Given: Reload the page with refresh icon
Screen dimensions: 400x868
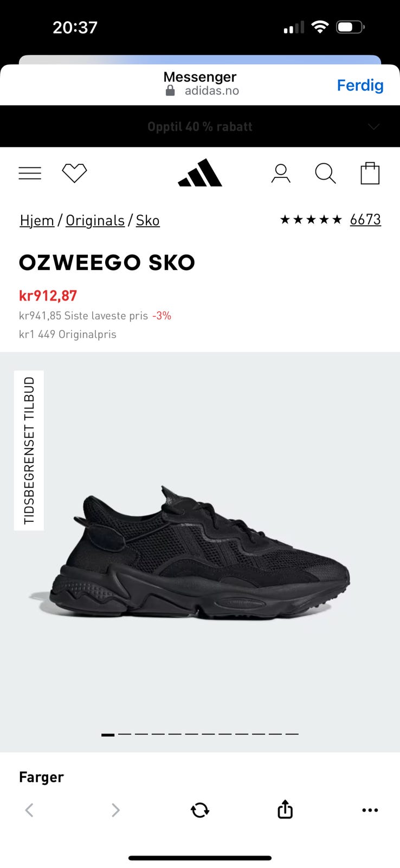Looking at the screenshot, I should coord(200,810).
